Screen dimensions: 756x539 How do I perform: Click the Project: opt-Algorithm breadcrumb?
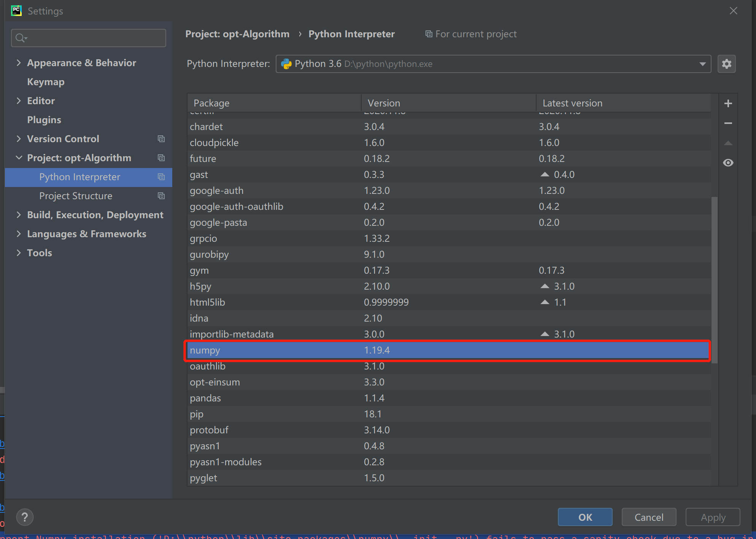pyautogui.click(x=237, y=34)
